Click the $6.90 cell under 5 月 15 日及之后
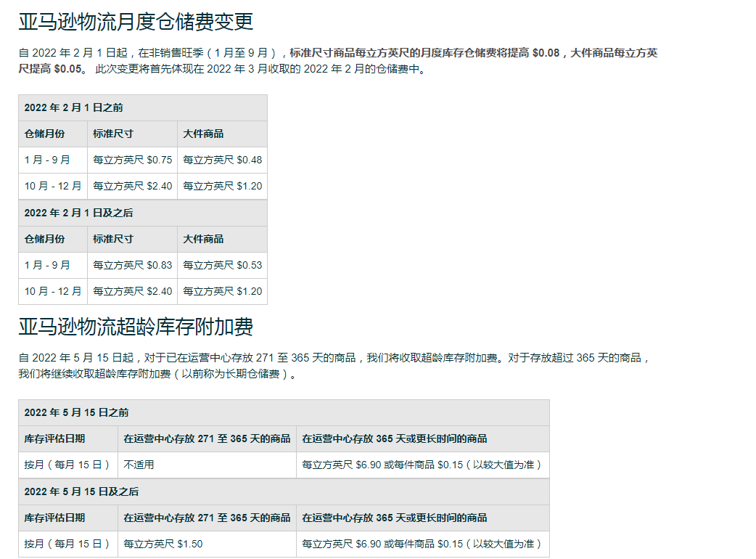Viewport: 756px width, 559px height. pyautogui.click(x=422, y=544)
